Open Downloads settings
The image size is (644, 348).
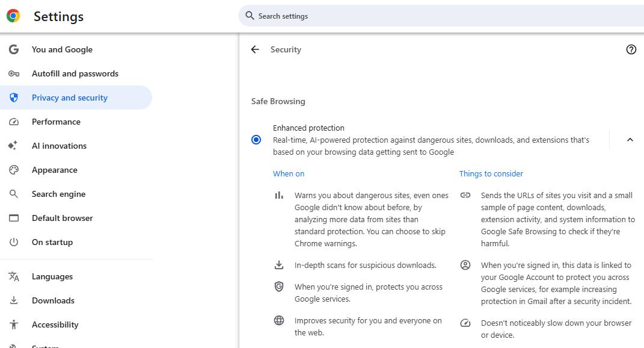[76, 300]
